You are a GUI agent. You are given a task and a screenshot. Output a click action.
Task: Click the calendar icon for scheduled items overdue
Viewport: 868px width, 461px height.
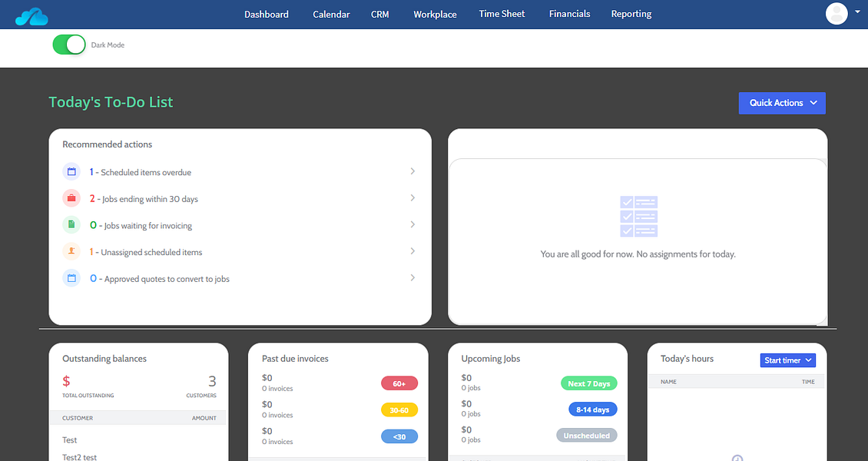(71, 172)
